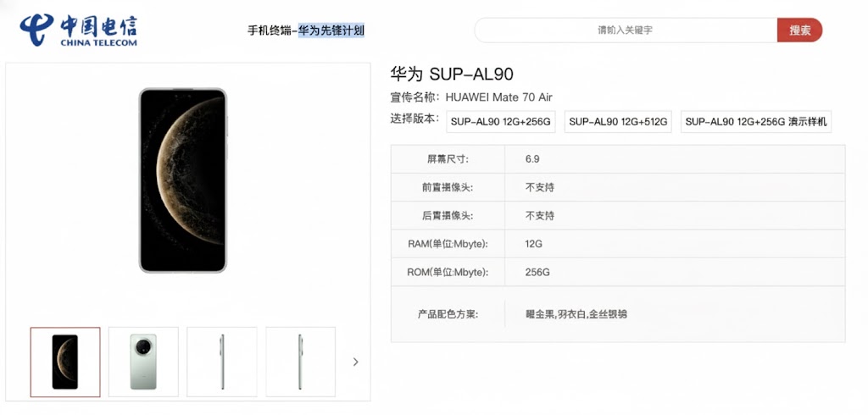The height and width of the screenshot is (415, 868).
Task: Click the ROM value 256G cell
Action: (537, 272)
